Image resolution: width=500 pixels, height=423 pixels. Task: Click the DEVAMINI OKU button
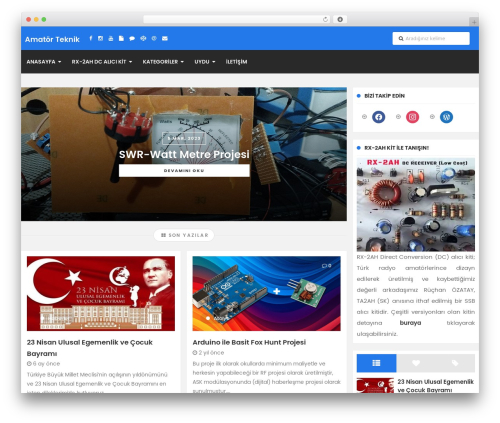(x=184, y=170)
